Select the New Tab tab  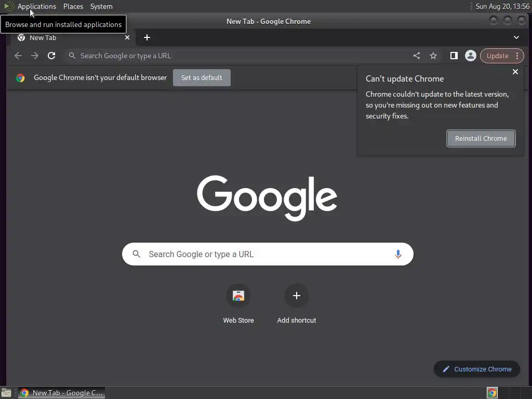[73, 37]
